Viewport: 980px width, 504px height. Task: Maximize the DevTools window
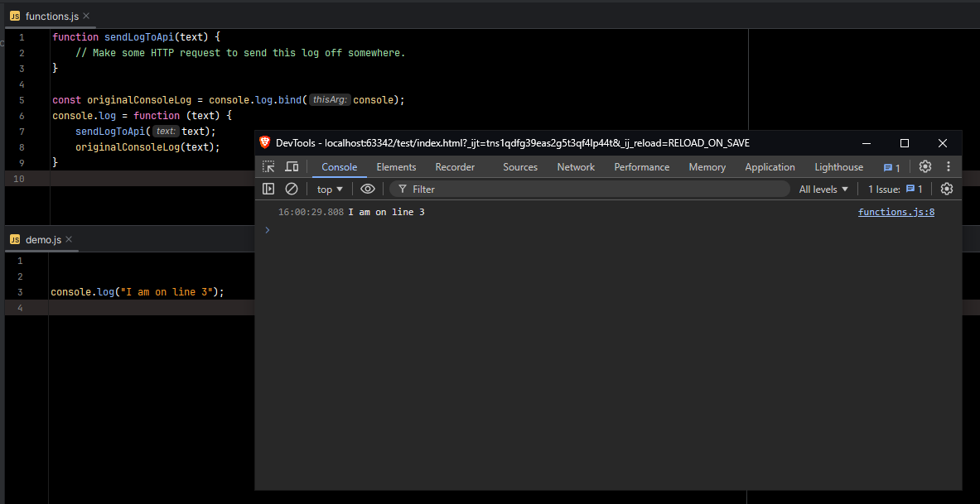(905, 143)
